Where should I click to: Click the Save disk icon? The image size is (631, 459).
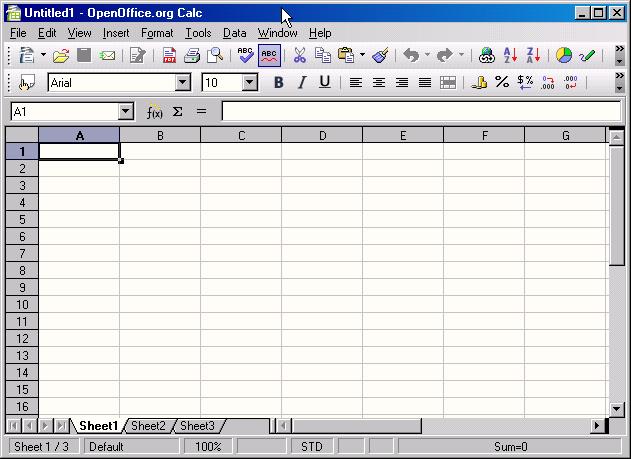point(84,55)
